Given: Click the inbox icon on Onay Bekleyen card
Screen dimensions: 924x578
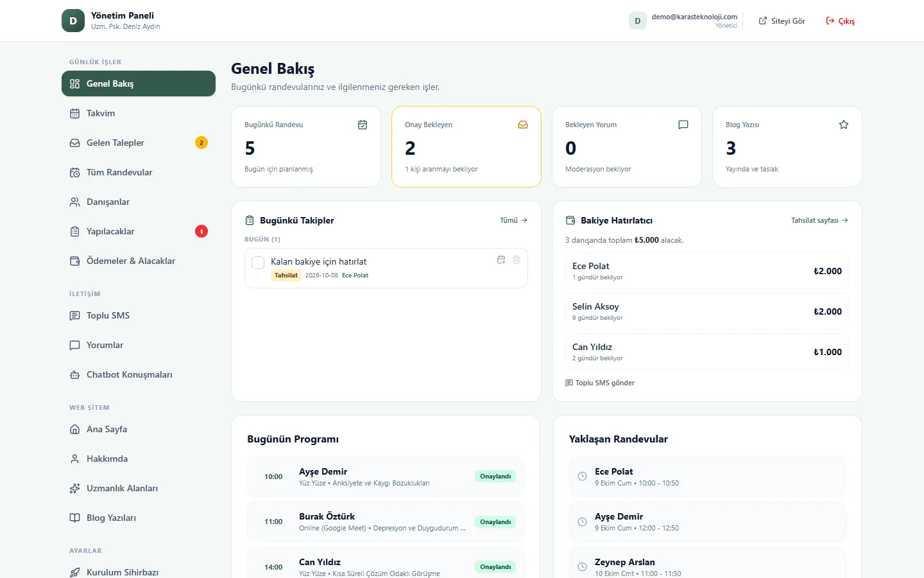Looking at the screenshot, I should click(x=523, y=125).
